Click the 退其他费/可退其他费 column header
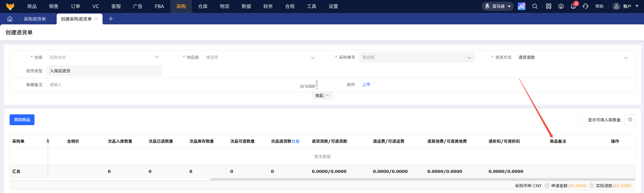 point(447,141)
